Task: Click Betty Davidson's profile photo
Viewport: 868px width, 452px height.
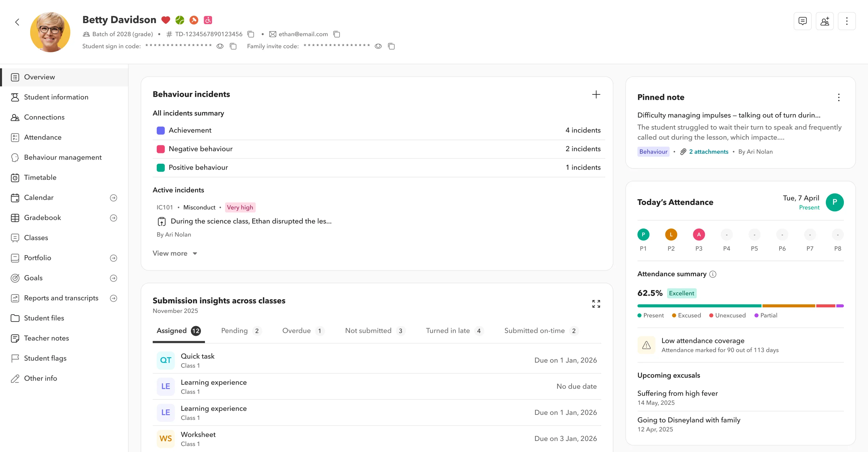Action: click(50, 32)
